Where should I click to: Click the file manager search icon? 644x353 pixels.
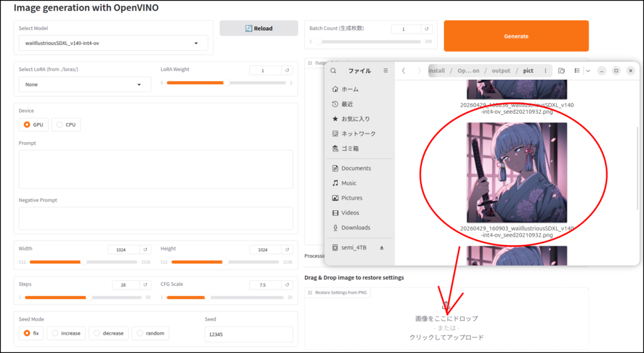pyautogui.click(x=334, y=71)
